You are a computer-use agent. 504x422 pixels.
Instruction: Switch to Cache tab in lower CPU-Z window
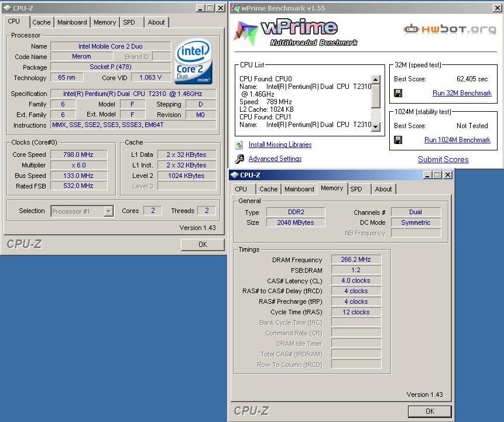coord(269,189)
